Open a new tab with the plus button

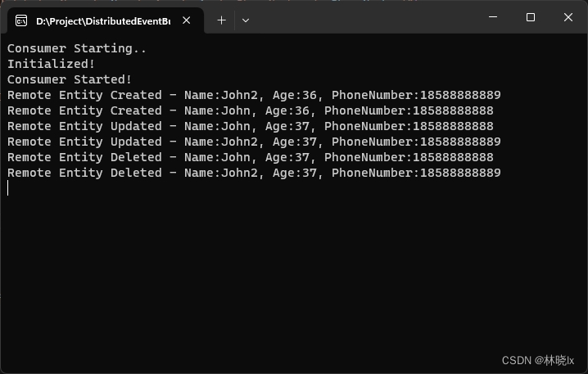(x=221, y=20)
